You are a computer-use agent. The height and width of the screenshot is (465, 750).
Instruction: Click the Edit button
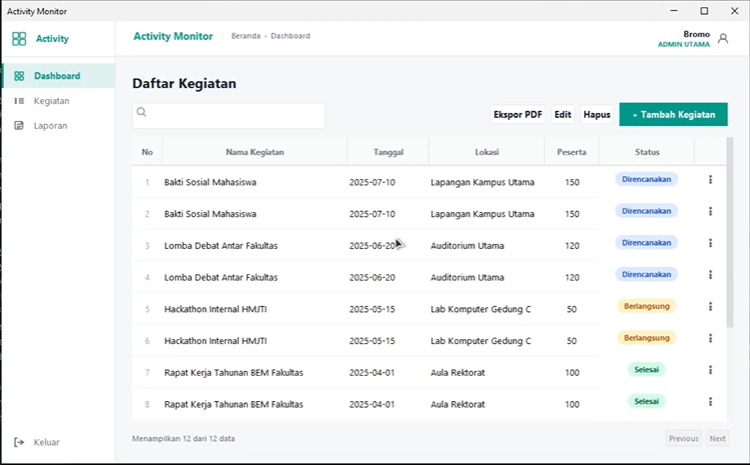pos(562,114)
